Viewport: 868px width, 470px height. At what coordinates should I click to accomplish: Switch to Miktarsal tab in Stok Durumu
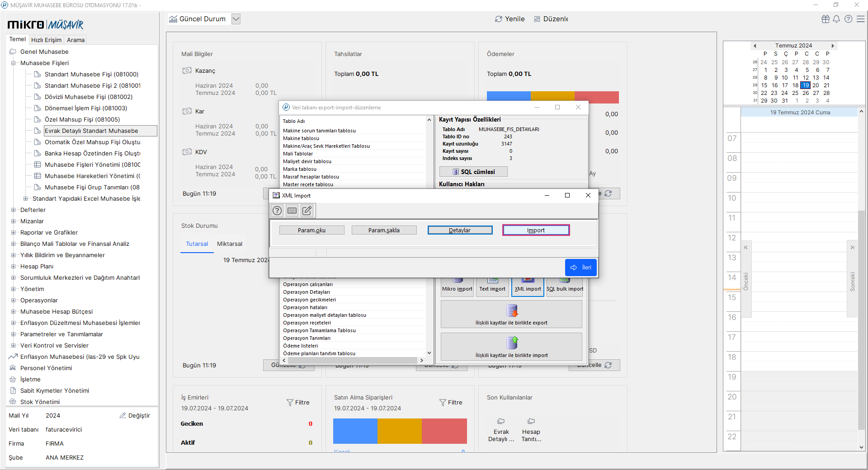(x=230, y=244)
